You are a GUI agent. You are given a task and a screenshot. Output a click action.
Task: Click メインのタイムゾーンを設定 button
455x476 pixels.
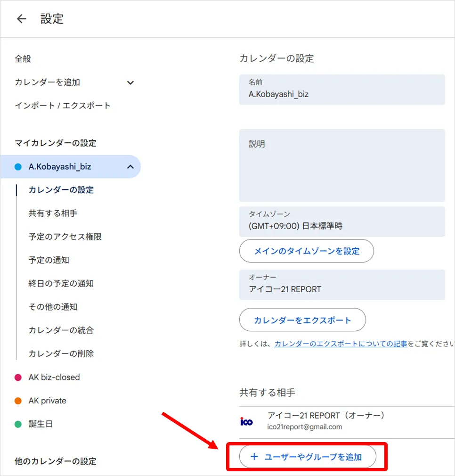[x=306, y=251]
